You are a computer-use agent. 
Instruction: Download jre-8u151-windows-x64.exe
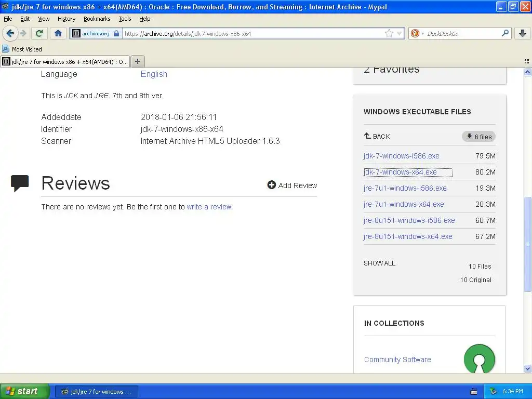tap(408, 236)
